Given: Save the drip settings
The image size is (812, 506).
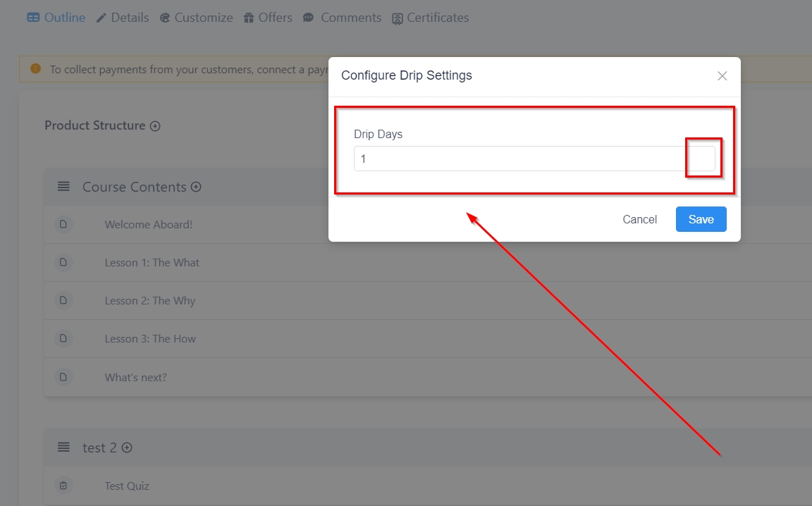Looking at the screenshot, I should click(x=701, y=219).
